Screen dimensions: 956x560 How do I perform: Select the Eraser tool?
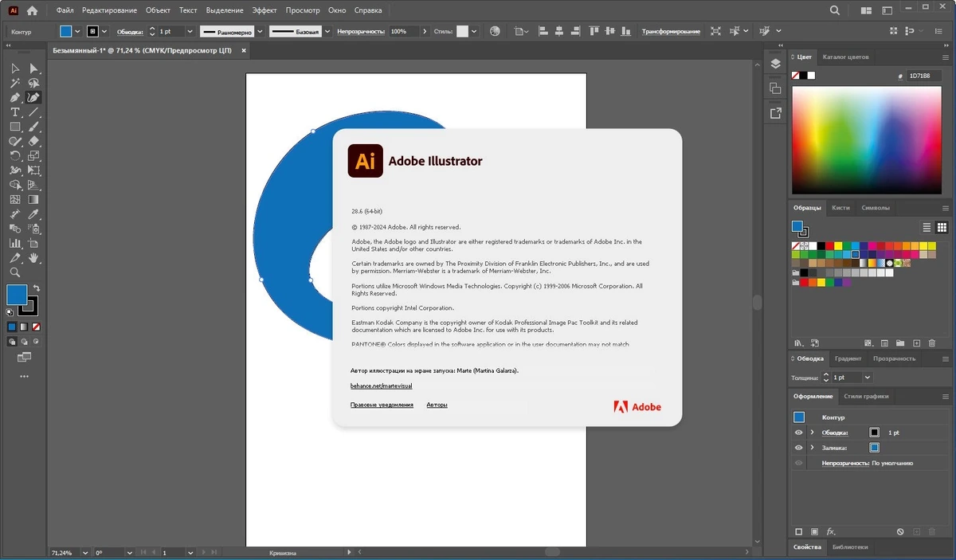click(x=33, y=141)
